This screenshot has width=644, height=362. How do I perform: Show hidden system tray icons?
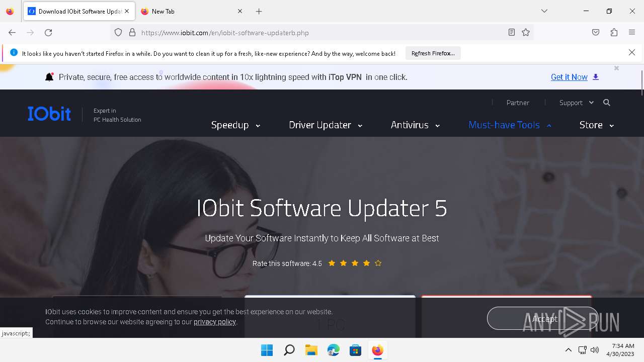click(x=569, y=350)
